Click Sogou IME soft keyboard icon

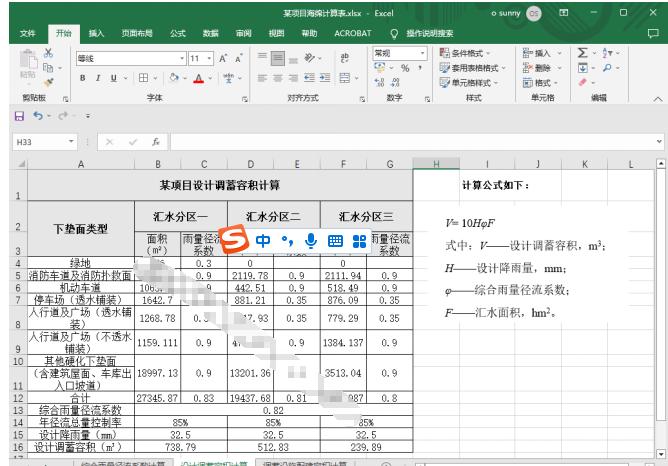click(335, 241)
